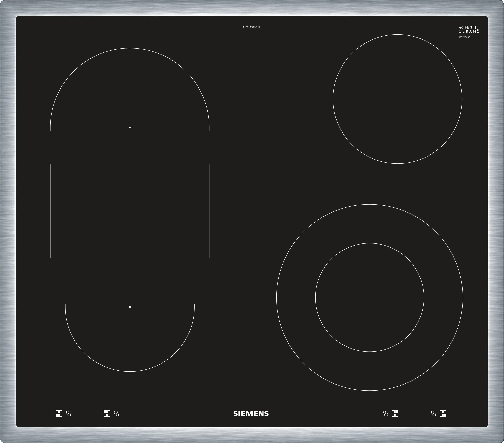Tap the heat waves icon beside bottom-left zone indicator
The image size is (504, 443).
(x=69, y=414)
